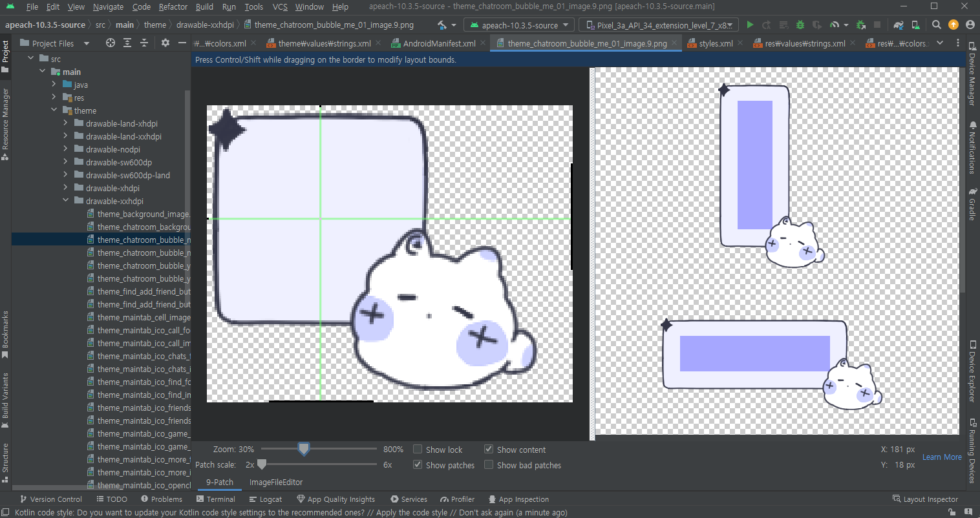This screenshot has width=980, height=518.
Task: Click Sync Project with Gradle Files icon
Action: click(899, 25)
